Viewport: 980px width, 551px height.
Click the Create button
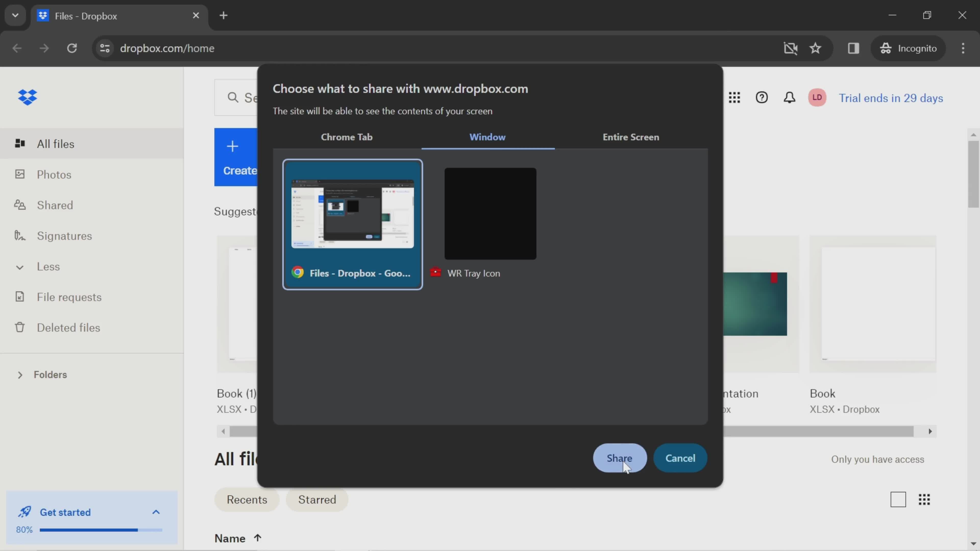[x=236, y=157]
